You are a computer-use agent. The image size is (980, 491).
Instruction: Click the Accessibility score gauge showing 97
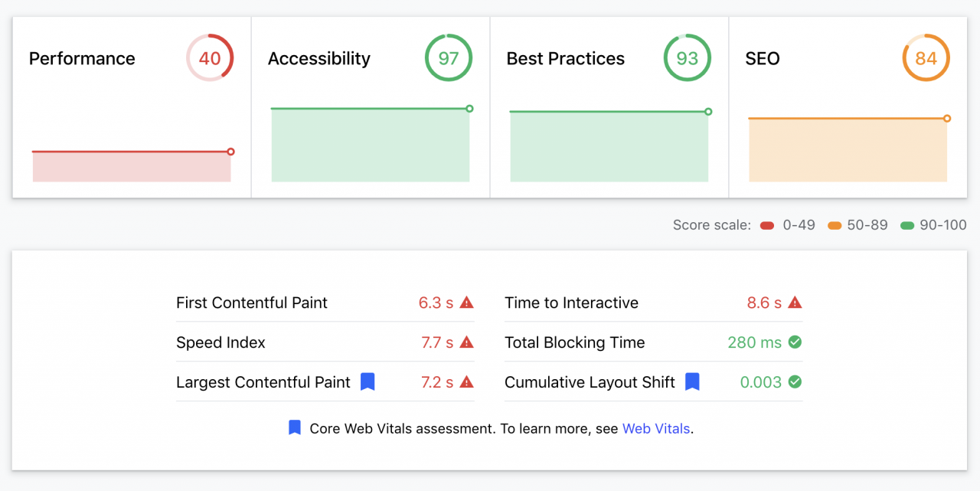click(x=449, y=58)
